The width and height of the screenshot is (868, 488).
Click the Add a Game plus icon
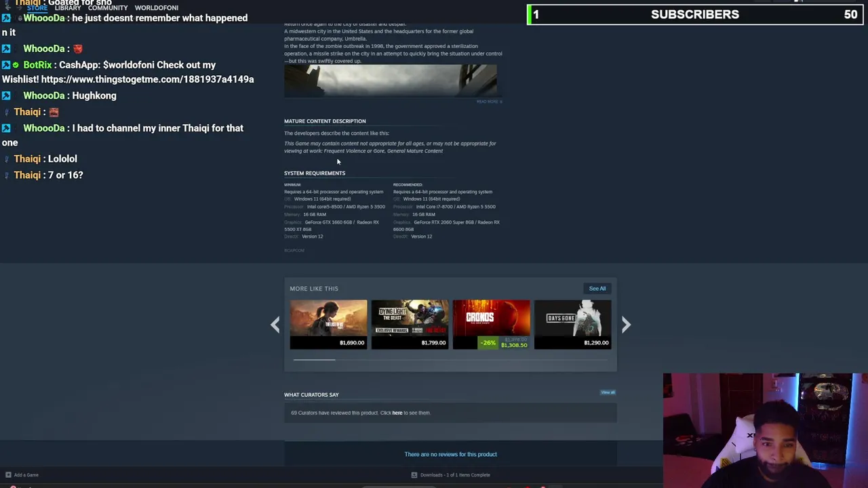(x=8, y=475)
